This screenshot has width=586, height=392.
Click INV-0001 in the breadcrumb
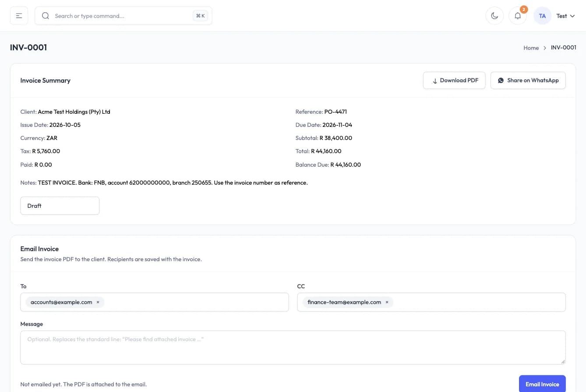(x=563, y=48)
